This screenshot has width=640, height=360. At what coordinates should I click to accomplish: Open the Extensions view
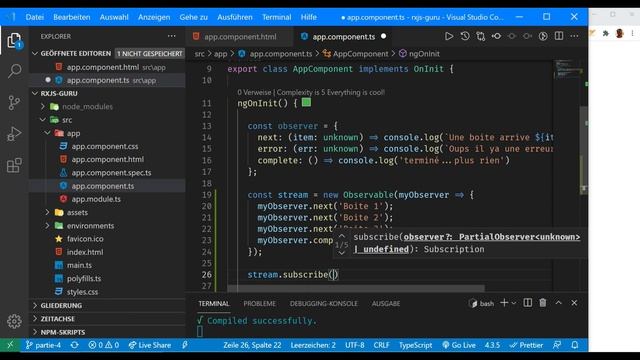click(x=14, y=165)
